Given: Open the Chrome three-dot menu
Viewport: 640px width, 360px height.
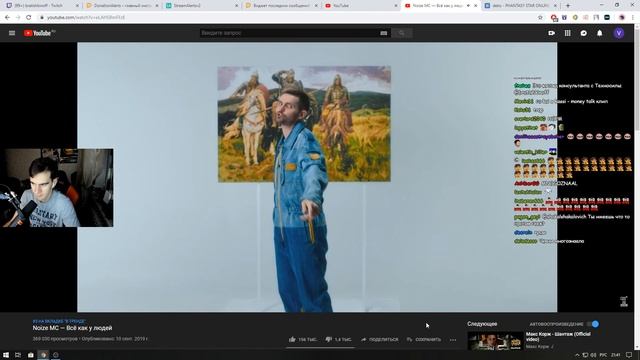Looking at the screenshot, I should tap(633, 18).
